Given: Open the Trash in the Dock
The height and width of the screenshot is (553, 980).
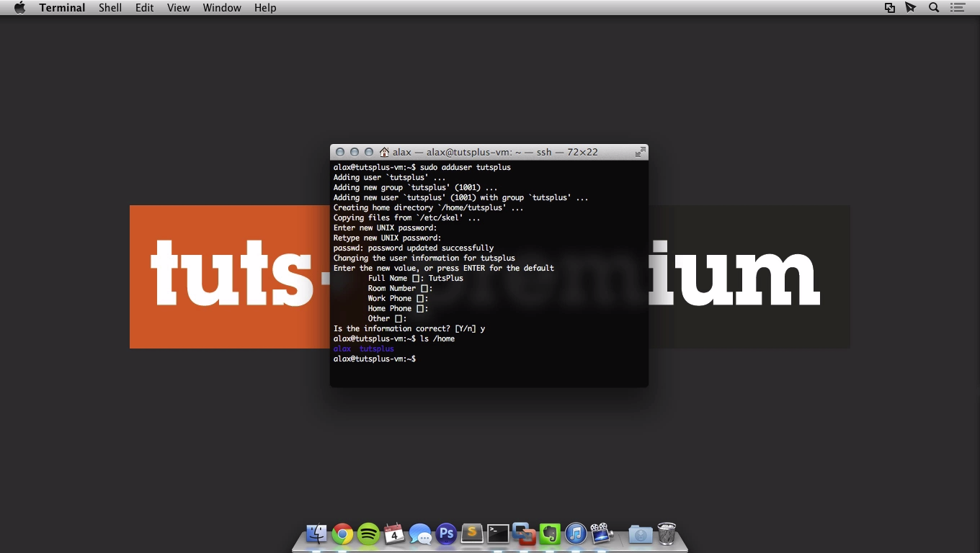Looking at the screenshot, I should click(667, 534).
